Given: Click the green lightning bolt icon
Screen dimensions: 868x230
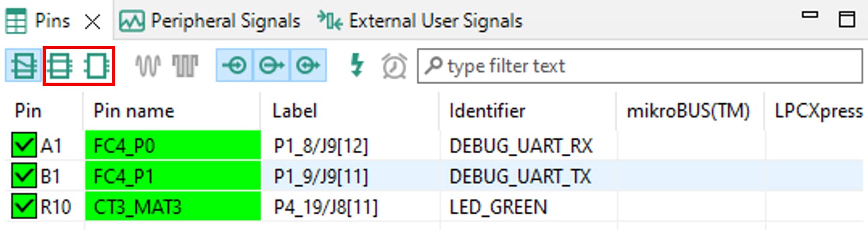Looking at the screenshot, I should 357,65.
